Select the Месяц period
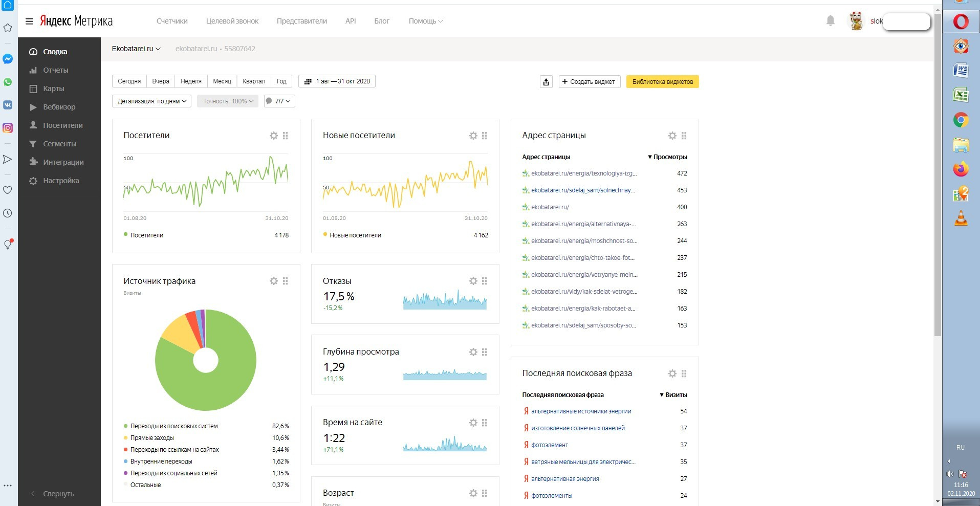 coord(222,81)
